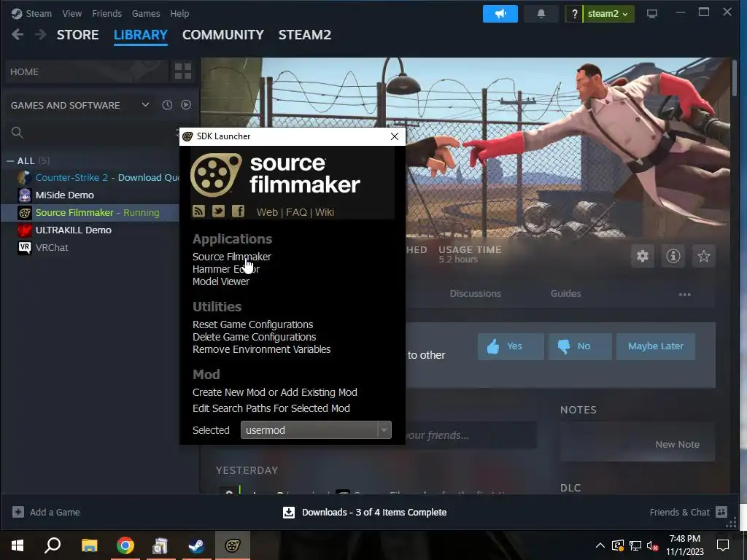Launch Model Viewer application

[x=220, y=281]
